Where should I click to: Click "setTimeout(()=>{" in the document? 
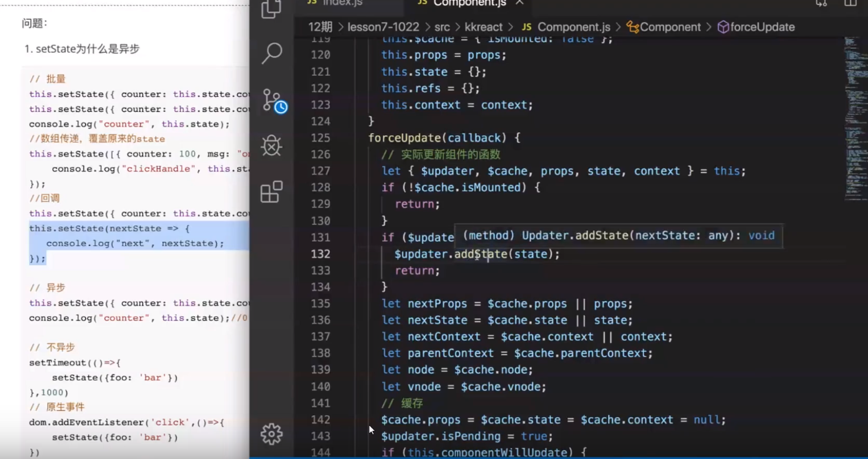[x=74, y=363]
